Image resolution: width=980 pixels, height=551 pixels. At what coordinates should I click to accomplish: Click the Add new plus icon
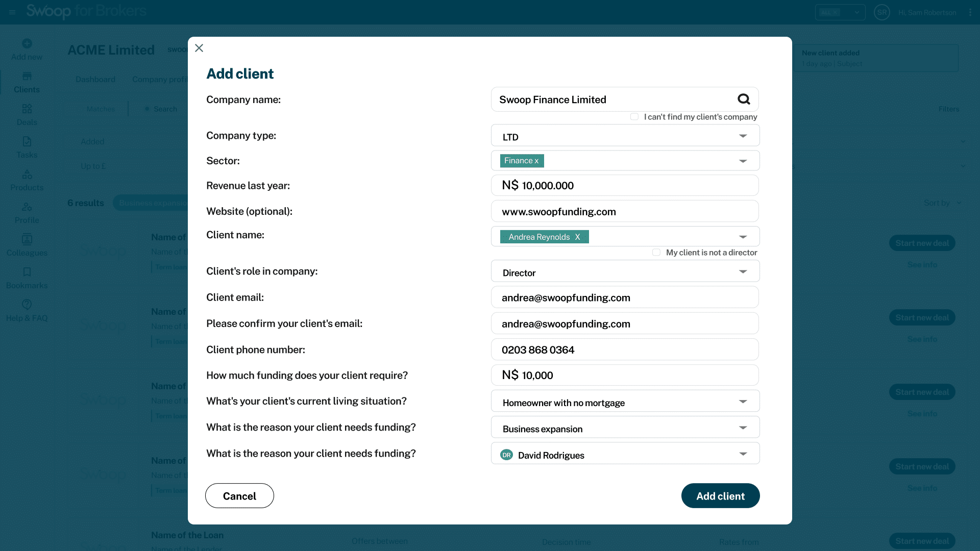(27, 44)
